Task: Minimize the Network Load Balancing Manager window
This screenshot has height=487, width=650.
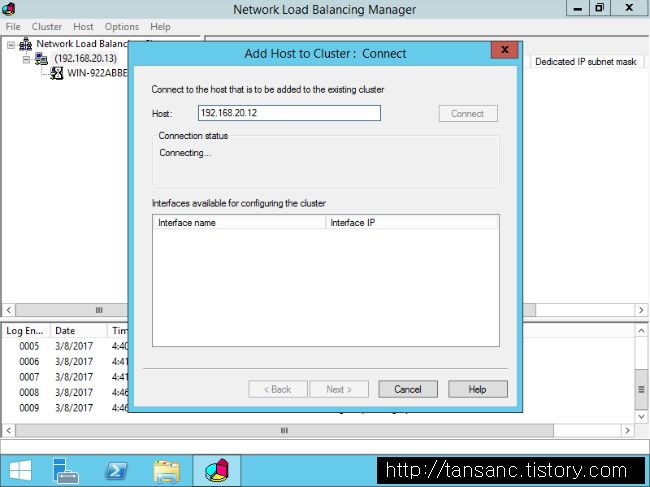Action: pyautogui.click(x=578, y=8)
